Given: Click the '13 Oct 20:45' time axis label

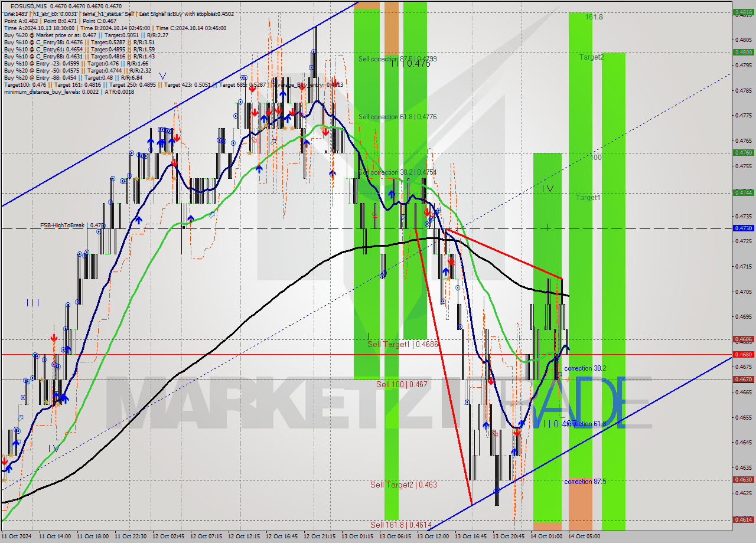Looking at the screenshot, I should (508, 537).
